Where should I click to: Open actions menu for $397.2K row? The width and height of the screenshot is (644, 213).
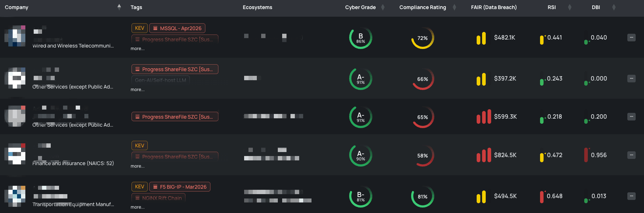631,78
